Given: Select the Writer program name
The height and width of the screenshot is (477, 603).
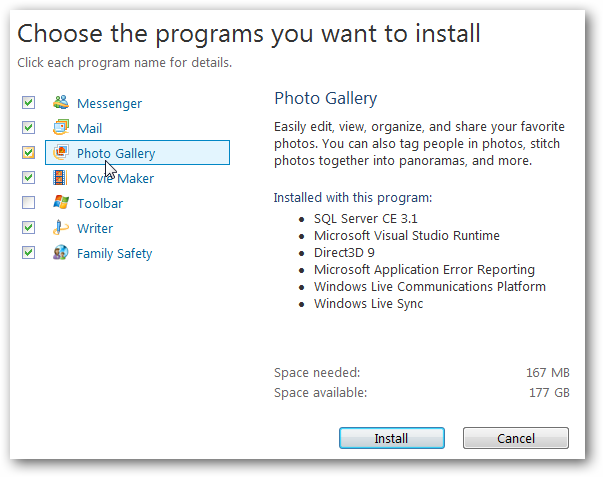Looking at the screenshot, I should (95, 229).
